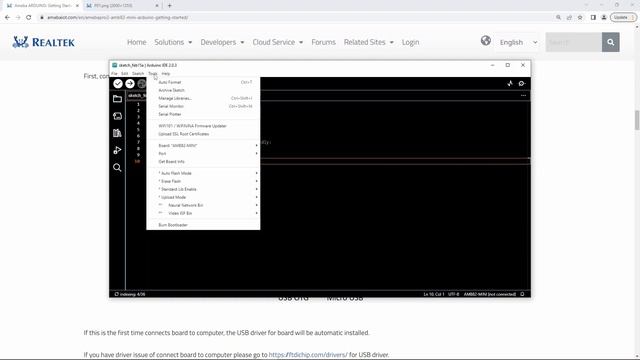Image resolution: width=640 pixels, height=360 pixels.
Task: Open the ftdichip.com/drivers link
Action: pos(308,355)
